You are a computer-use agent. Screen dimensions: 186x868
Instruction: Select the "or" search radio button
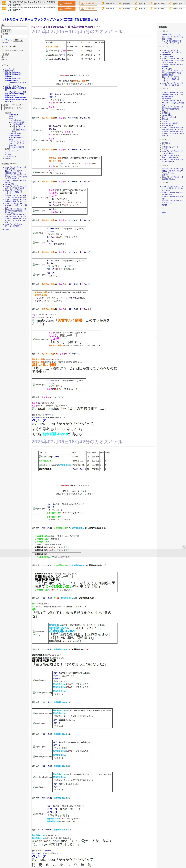[x=11, y=40]
